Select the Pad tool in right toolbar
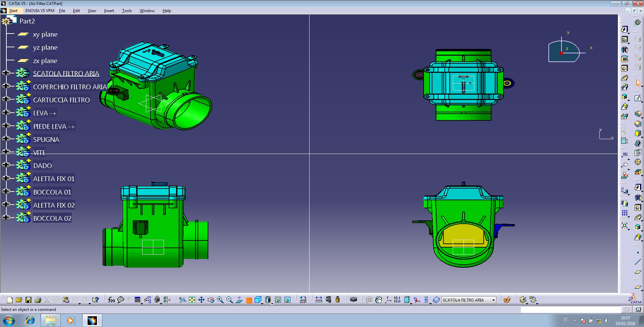 (x=624, y=30)
